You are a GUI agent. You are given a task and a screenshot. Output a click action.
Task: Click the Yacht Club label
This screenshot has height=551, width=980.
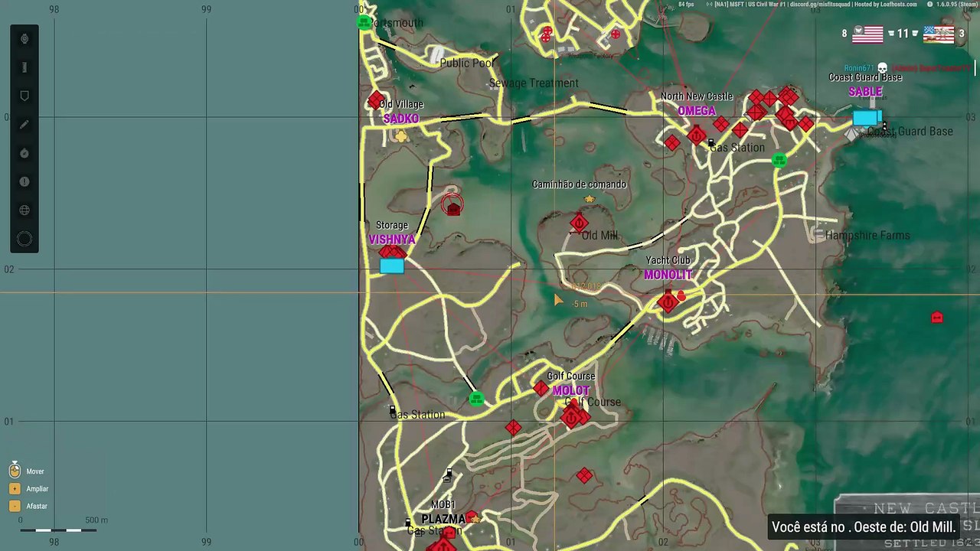668,260
